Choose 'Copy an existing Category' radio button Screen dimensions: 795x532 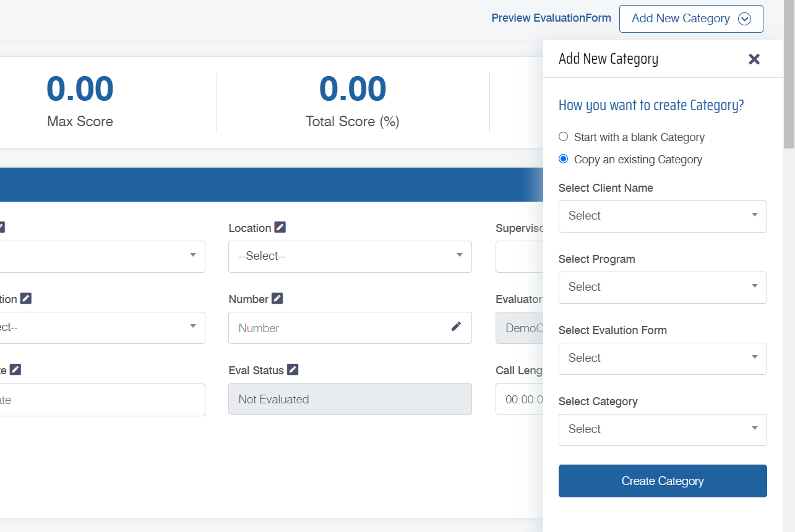(x=563, y=159)
